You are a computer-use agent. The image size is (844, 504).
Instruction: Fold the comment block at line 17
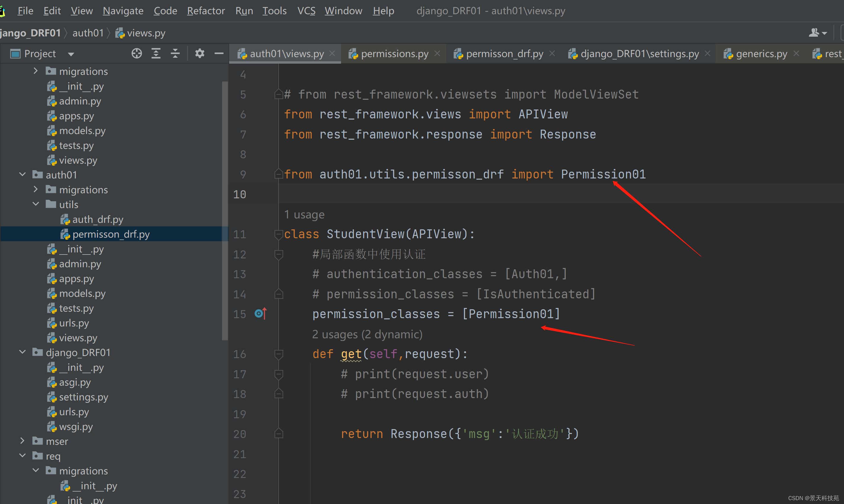(279, 374)
